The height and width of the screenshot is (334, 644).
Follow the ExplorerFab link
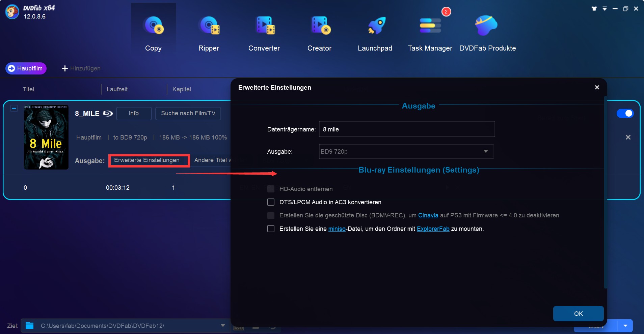[x=433, y=229]
